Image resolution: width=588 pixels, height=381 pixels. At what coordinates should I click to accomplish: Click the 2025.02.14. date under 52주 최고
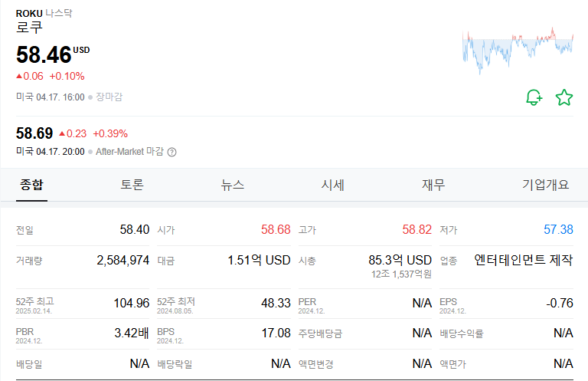tap(34, 311)
